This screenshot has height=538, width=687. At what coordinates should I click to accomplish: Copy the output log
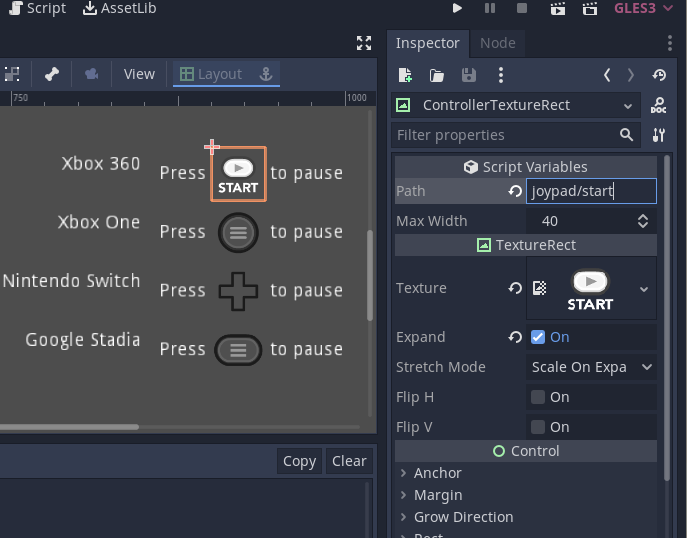299,461
